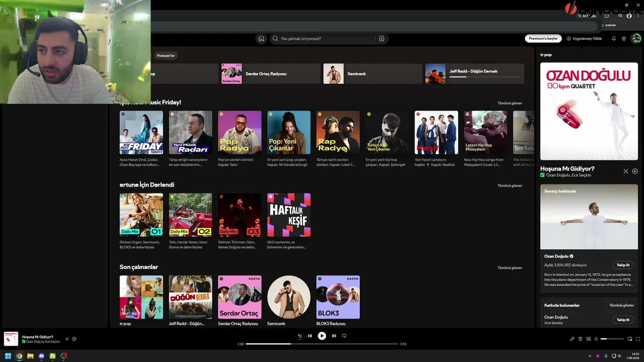Toggle shuffle in the player controls
644x362 pixels.
300,336
